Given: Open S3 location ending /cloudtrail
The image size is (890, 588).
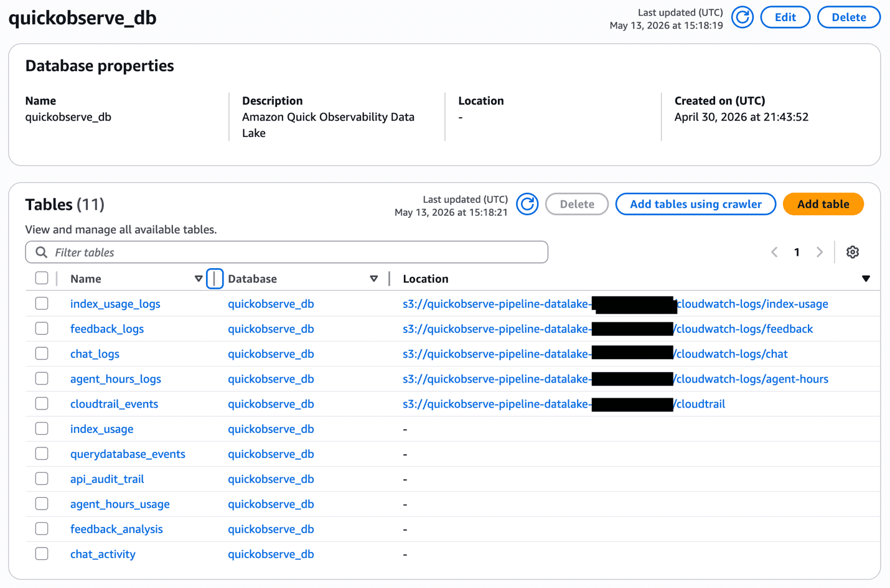Looking at the screenshot, I should (564, 404).
